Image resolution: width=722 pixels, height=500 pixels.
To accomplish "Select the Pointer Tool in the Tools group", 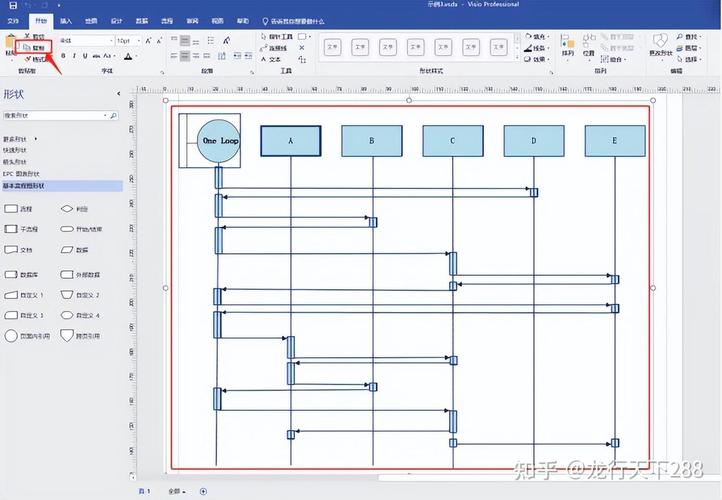I will click(277, 36).
